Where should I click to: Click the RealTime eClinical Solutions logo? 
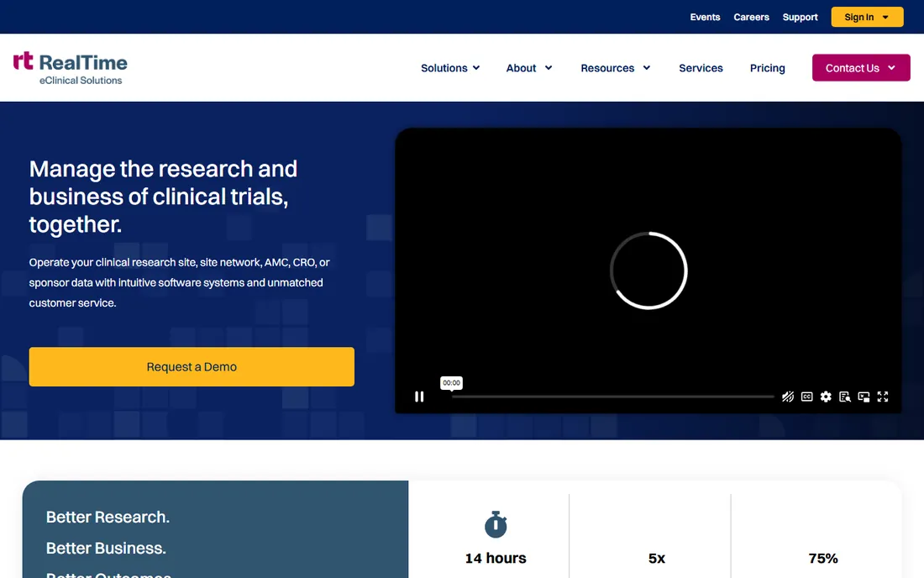coord(70,68)
